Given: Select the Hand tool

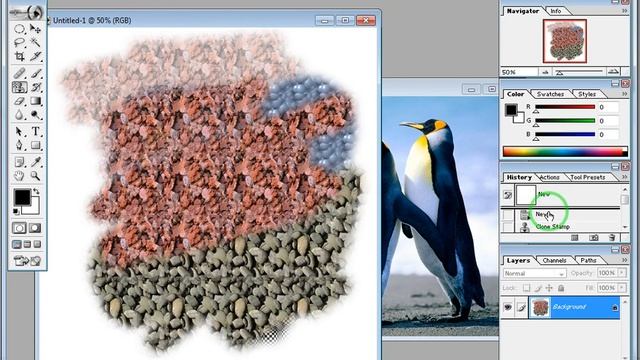Looking at the screenshot, I should (19, 176).
